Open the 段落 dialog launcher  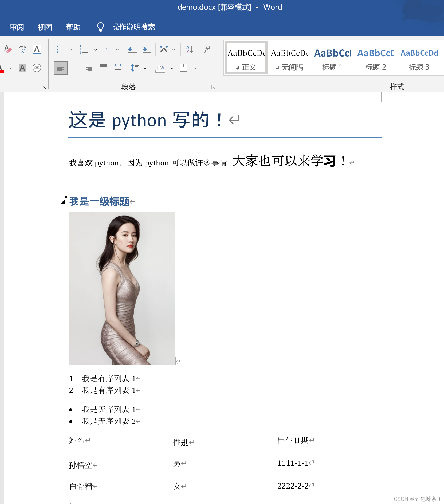click(213, 87)
